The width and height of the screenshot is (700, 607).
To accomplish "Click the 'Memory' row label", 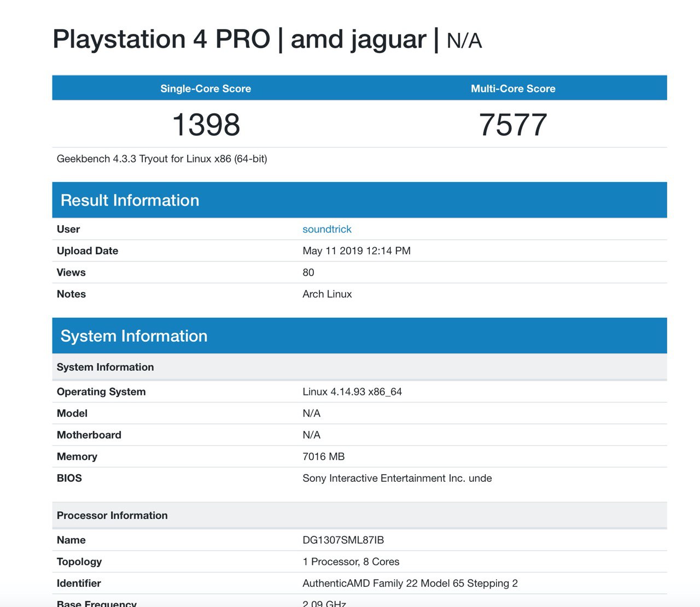I will click(77, 457).
